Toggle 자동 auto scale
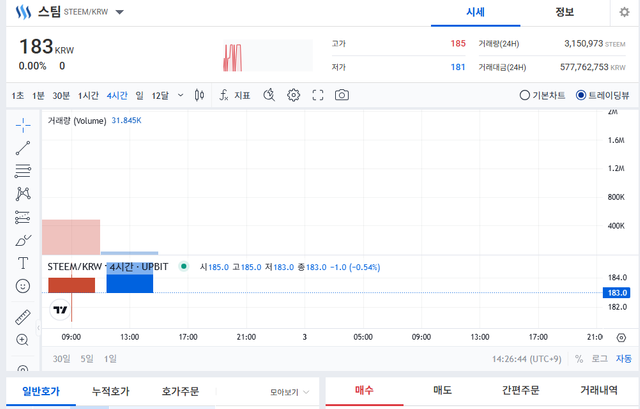This screenshot has height=409, width=640. 624,359
